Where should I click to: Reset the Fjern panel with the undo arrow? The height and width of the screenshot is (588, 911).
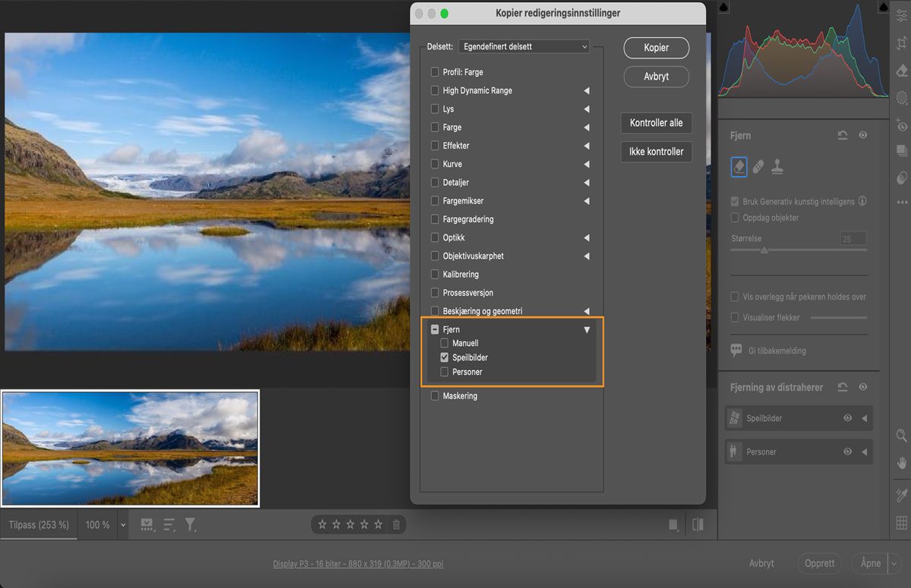[843, 135]
